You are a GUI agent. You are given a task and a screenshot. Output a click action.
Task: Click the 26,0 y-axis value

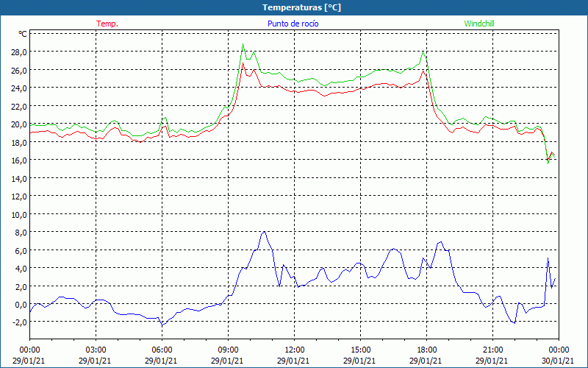(19, 70)
